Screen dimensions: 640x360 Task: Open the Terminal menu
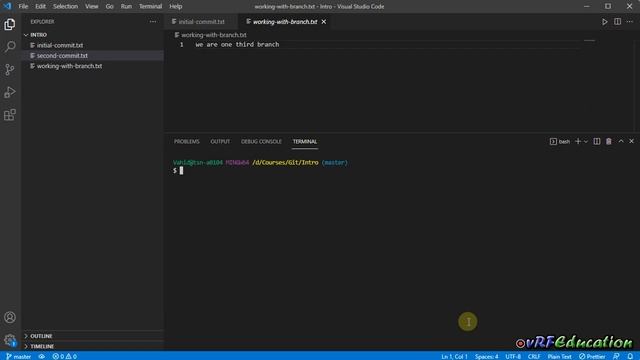click(x=150, y=6)
